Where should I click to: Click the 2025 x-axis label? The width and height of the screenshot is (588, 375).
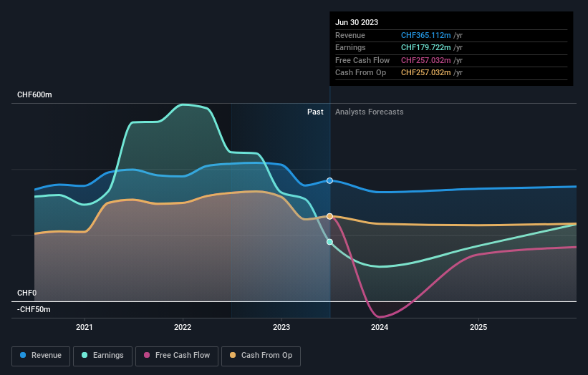[x=478, y=327]
